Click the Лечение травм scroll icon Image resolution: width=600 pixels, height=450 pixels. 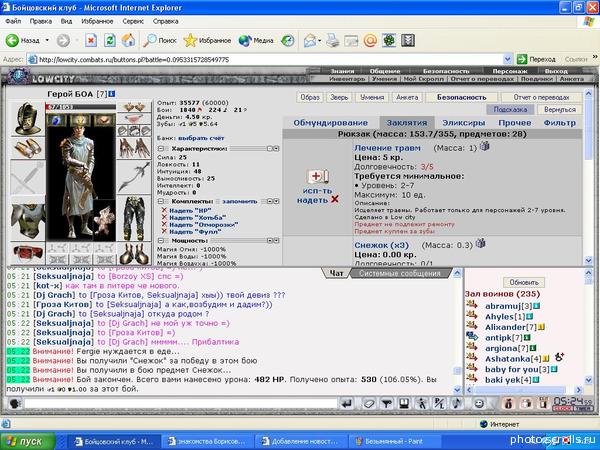coord(317,176)
